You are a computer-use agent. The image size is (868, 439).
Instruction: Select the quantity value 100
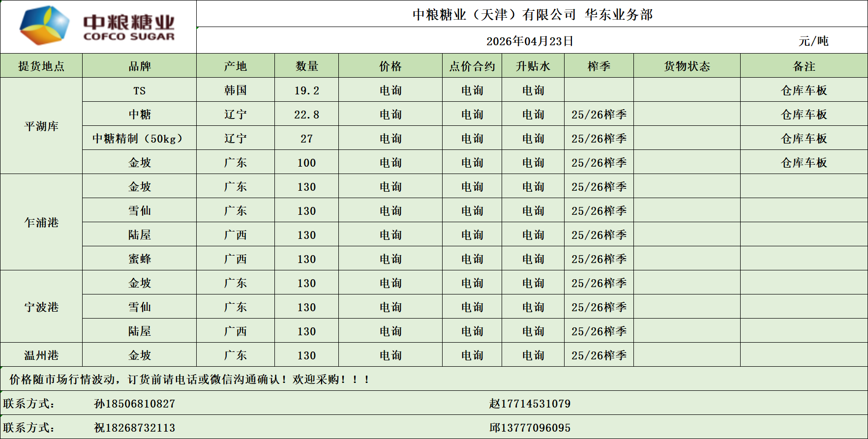click(x=307, y=163)
